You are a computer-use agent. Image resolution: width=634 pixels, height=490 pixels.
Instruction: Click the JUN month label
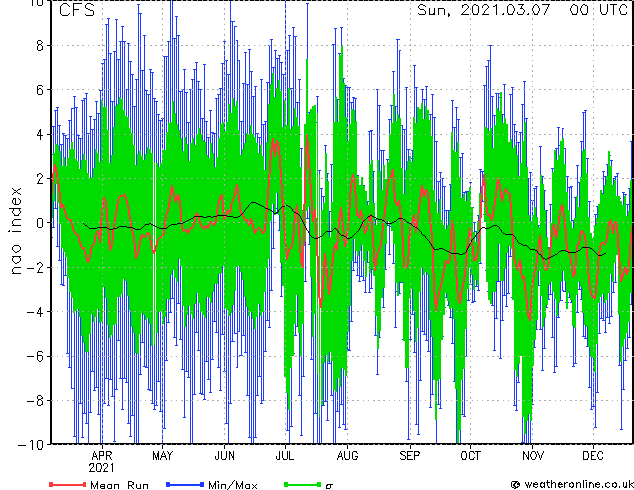pos(224,456)
